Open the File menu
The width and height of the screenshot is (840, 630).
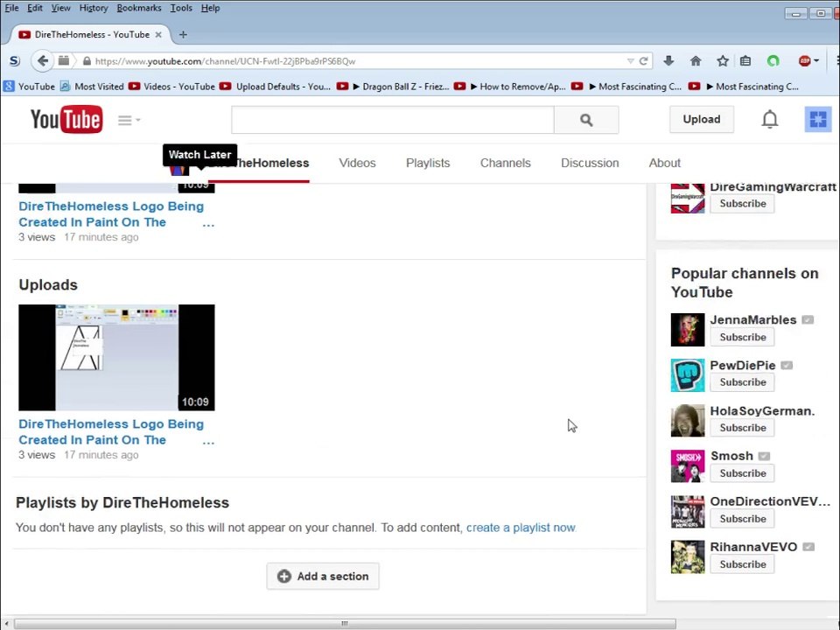(x=11, y=8)
